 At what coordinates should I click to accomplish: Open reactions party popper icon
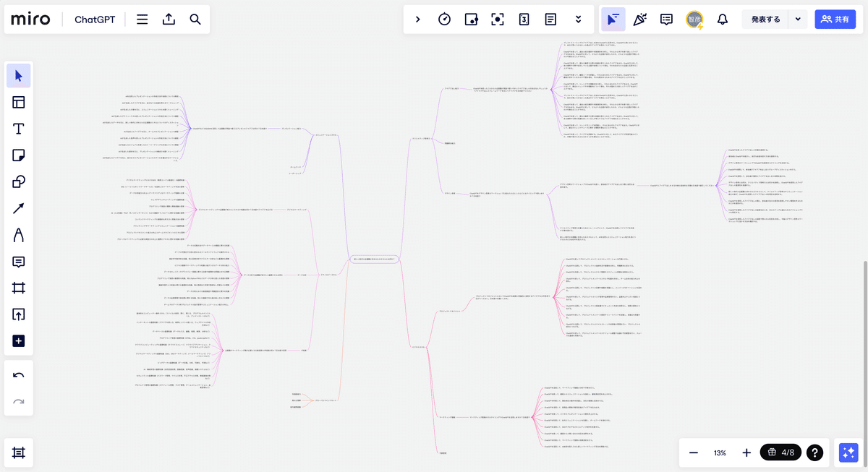tap(640, 20)
